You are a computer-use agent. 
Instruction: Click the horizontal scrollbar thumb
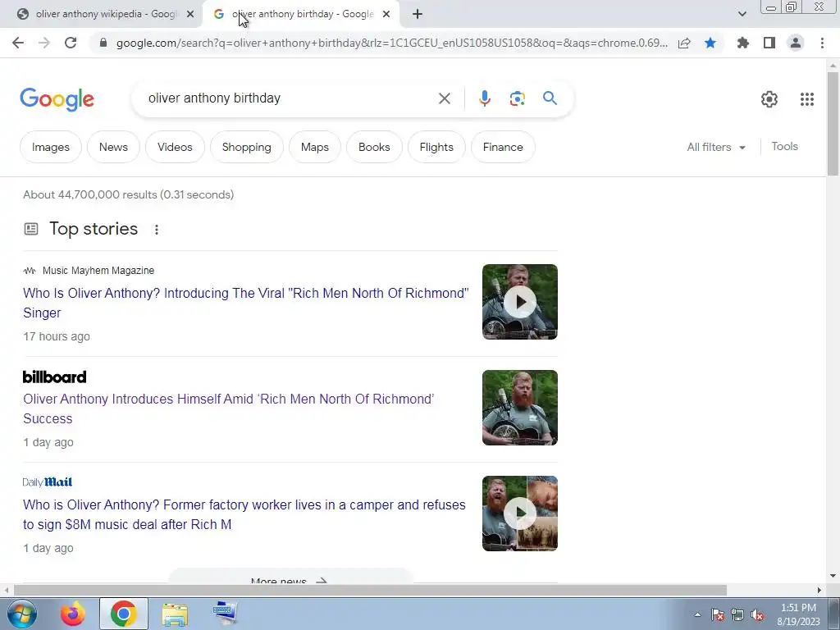click(x=370, y=590)
